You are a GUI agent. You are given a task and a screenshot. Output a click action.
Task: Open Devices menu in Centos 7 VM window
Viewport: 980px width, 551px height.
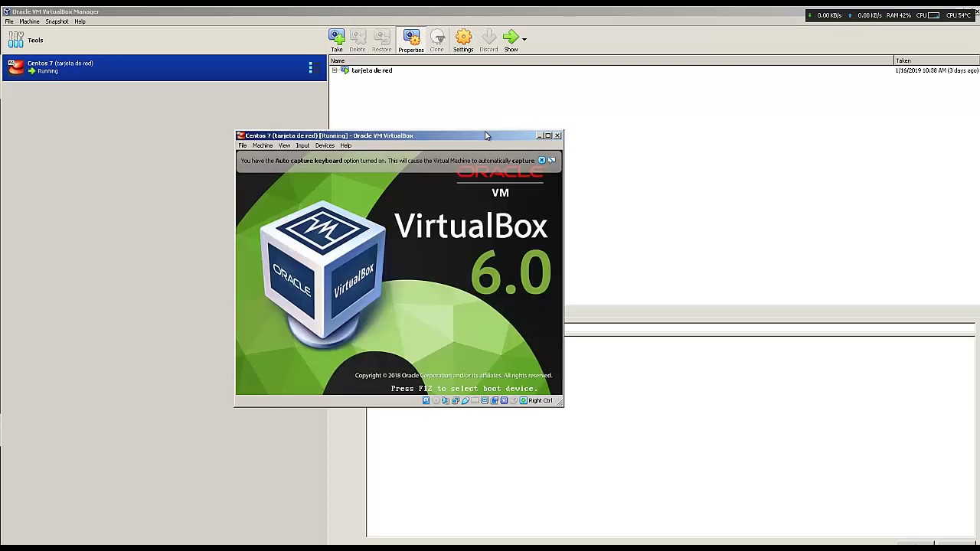pos(325,145)
